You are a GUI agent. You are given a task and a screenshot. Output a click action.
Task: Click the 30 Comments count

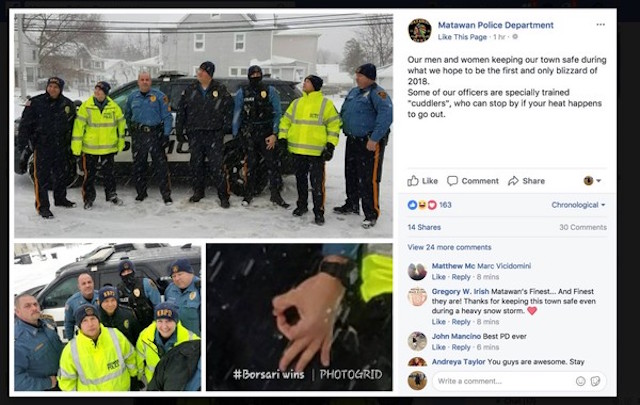click(583, 227)
